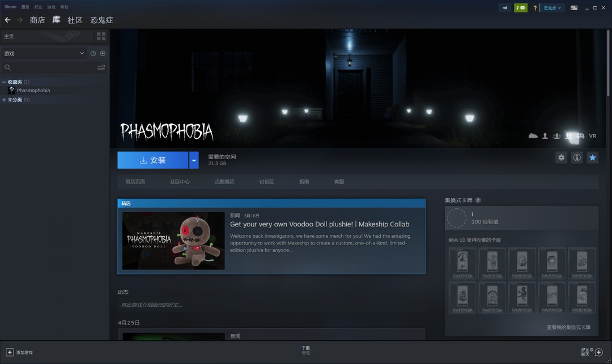The width and height of the screenshot is (612, 364).
Task: Open Phasmophobia settings gear
Action: [561, 157]
